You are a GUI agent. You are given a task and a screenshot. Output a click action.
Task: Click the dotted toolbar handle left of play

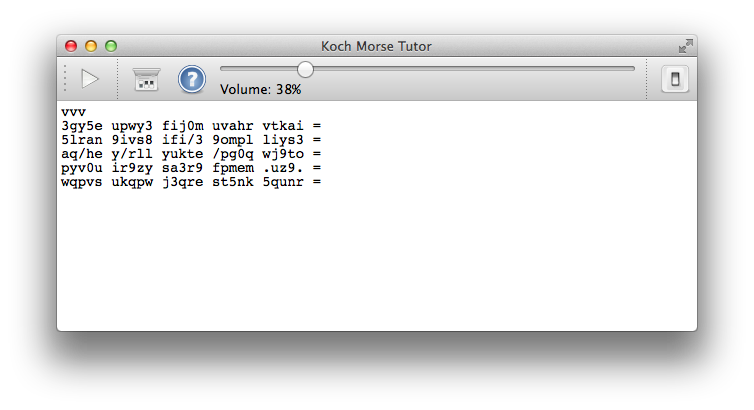point(65,79)
